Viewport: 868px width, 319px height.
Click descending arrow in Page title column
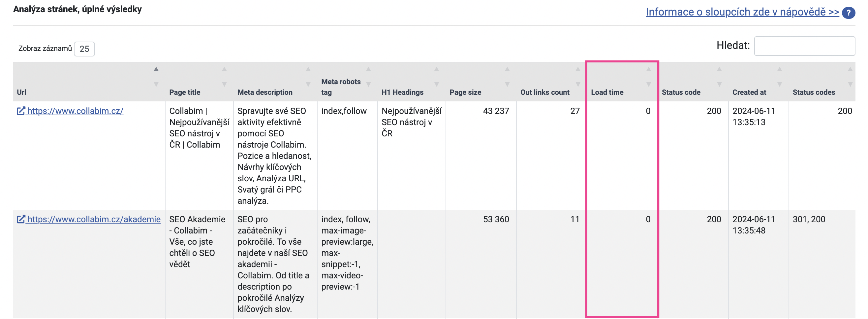coord(224,84)
